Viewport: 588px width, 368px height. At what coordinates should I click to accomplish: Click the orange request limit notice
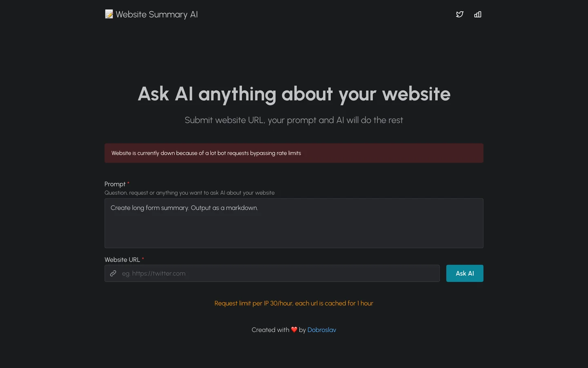click(294, 303)
